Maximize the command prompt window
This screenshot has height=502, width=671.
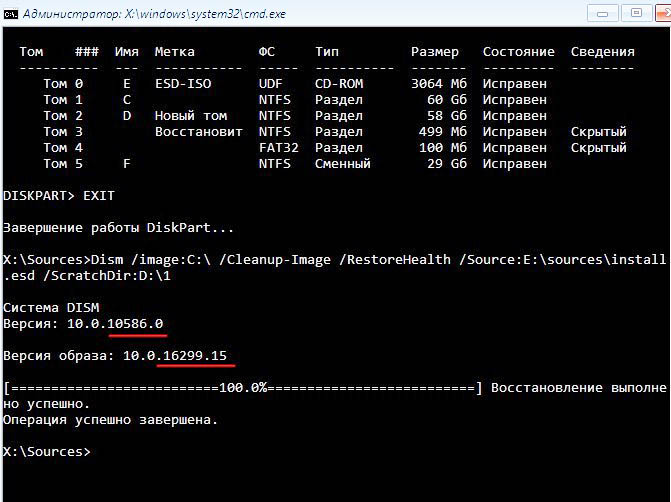(633, 13)
